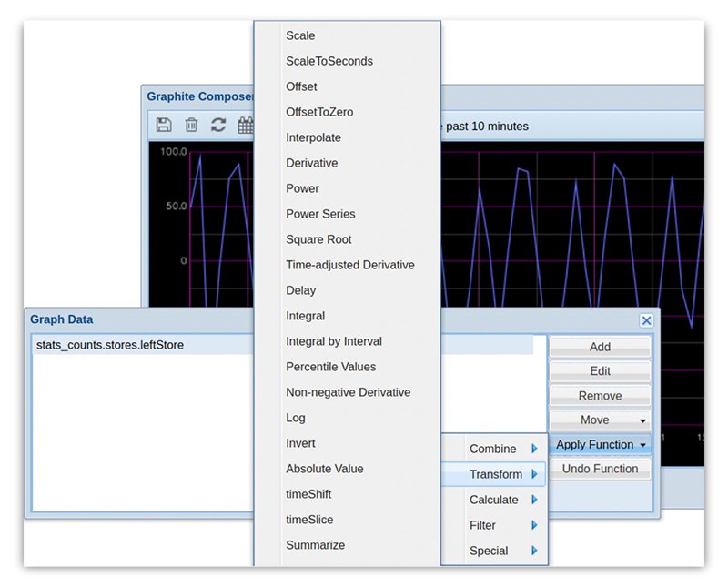Click the Edit button

coord(600,371)
